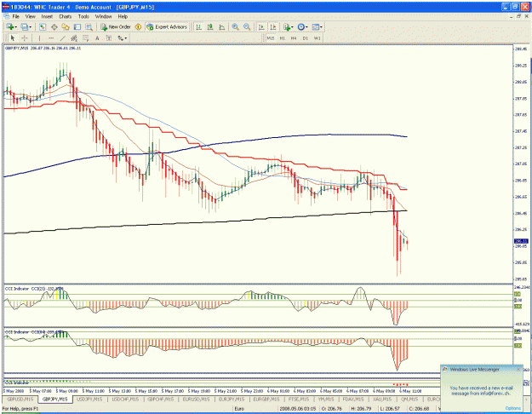Select the Vertical Line drawing tool

(39, 38)
